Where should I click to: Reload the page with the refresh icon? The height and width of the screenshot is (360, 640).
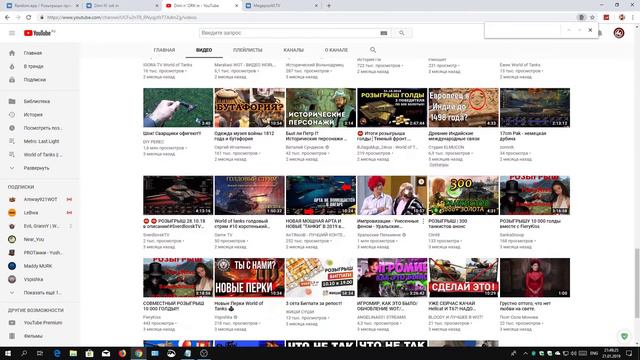[29, 18]
